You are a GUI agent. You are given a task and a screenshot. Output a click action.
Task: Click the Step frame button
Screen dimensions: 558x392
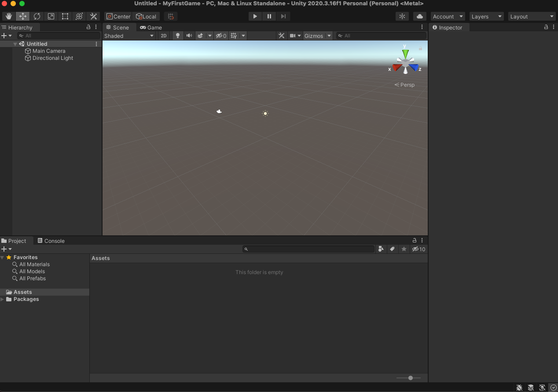283,16
